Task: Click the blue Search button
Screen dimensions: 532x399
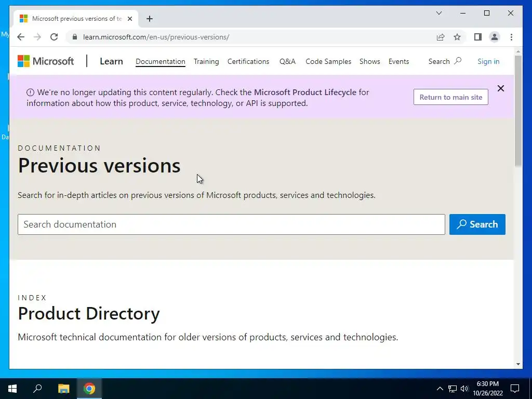Action: point(477,224)
